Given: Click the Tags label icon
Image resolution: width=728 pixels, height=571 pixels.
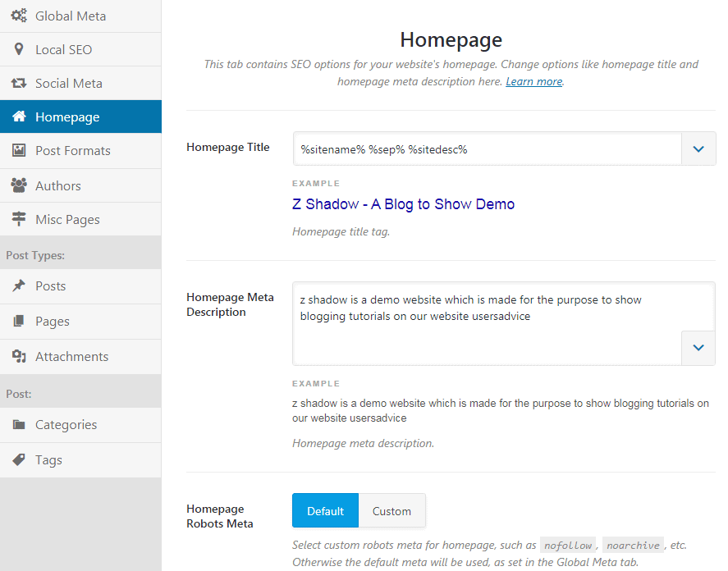Looking at the screenshot, I should (x=19, y=459).
